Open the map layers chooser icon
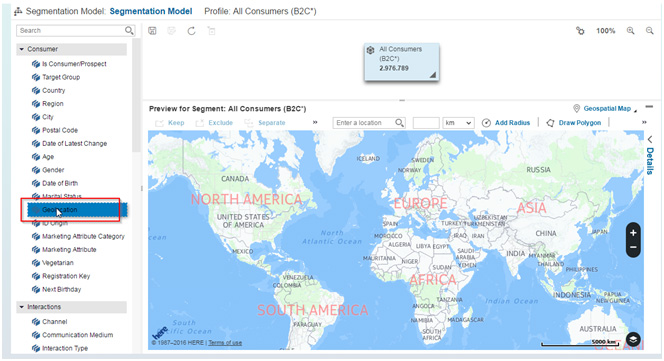The image size is (664, 361). click(633, 339)
